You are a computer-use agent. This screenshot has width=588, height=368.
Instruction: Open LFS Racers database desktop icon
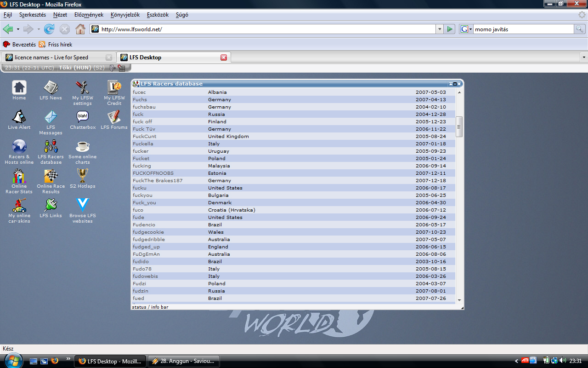tap(51, 151)
